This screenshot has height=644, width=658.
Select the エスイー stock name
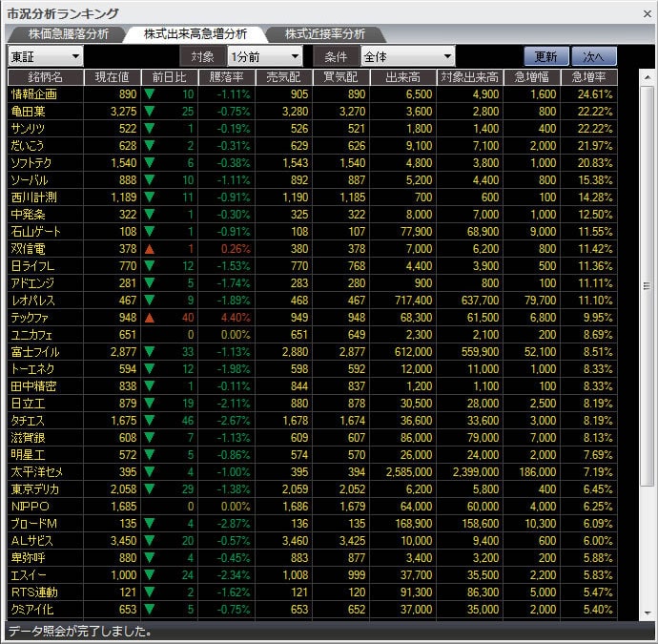[x=29, y=575]
